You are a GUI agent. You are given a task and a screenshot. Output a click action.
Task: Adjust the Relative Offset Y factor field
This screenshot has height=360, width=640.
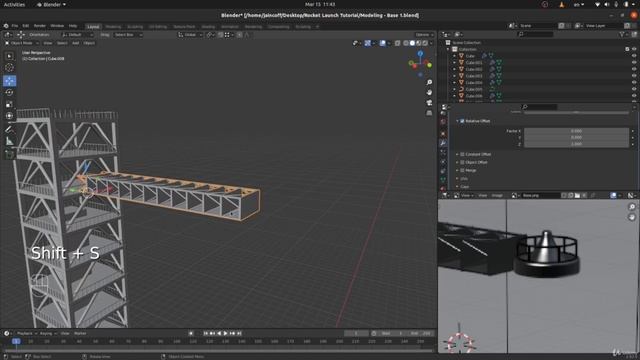(x=576, y=138)
